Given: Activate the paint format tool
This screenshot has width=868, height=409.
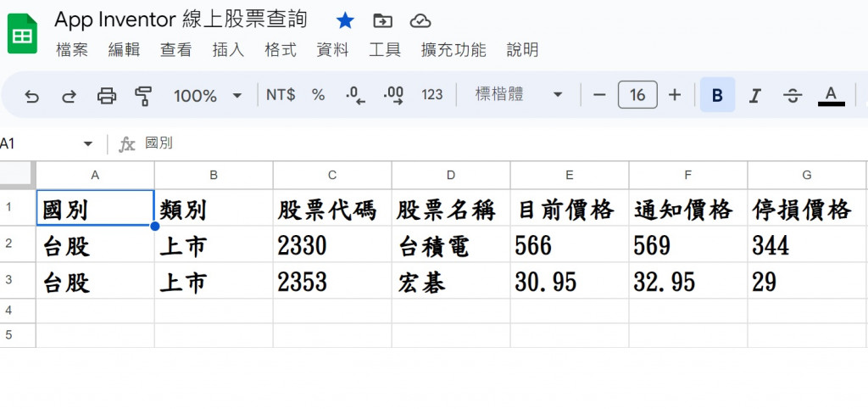Looking at the screenshot, I should 143,96.
